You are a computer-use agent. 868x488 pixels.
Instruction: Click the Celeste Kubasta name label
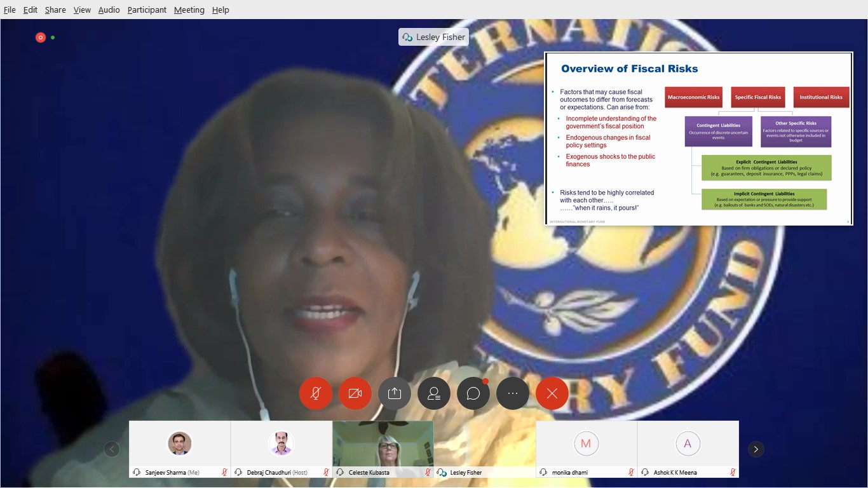369,473
